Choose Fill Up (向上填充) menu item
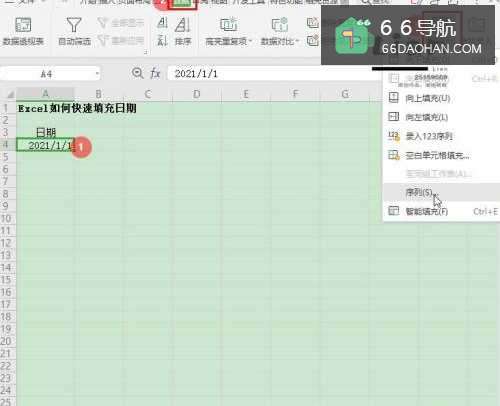 [441, 98]
